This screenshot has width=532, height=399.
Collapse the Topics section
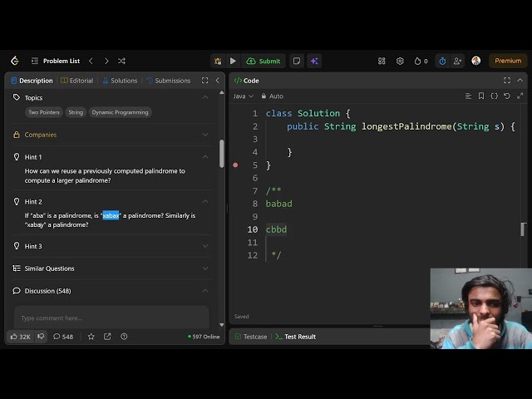tap(205, 97)
